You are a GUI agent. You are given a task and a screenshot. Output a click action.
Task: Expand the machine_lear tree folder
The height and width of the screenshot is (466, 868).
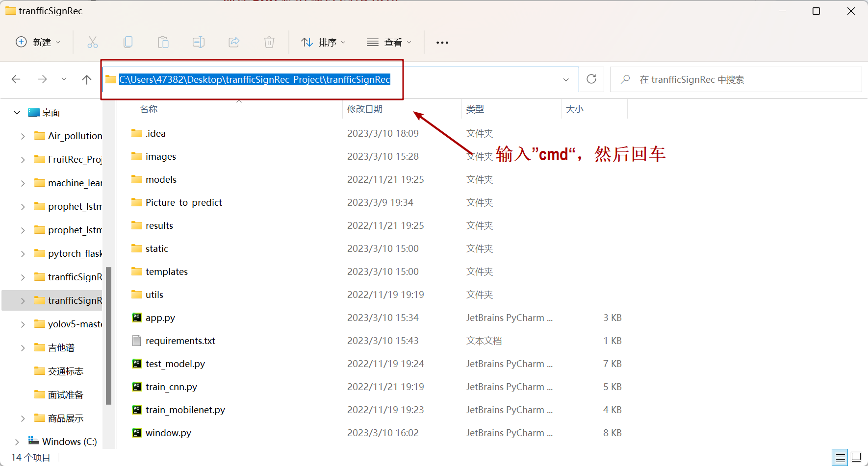pyautogui.click(x=23, y=183)
